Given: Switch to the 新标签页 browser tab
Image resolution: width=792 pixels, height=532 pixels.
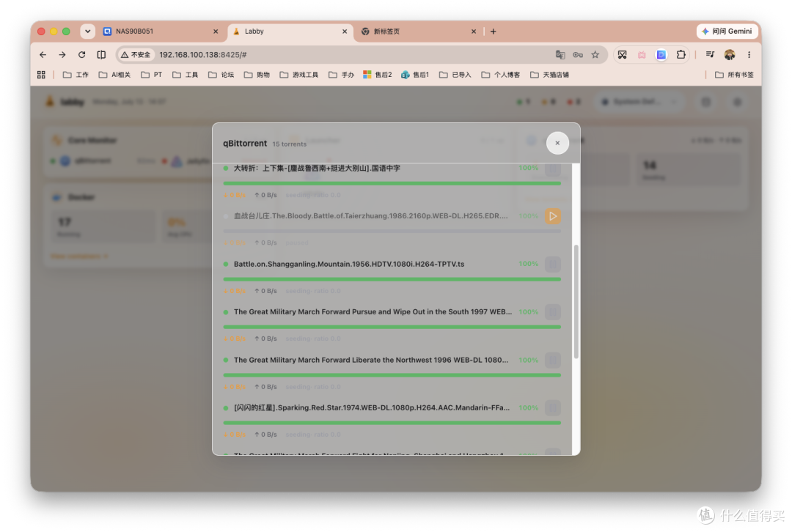Looking at the screenshot, I should [419, 32].
